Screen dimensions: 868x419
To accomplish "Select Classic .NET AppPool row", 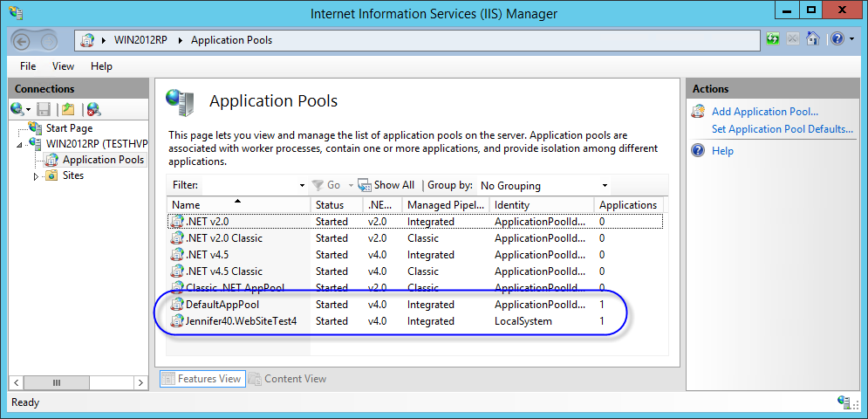I will point(415,288).
